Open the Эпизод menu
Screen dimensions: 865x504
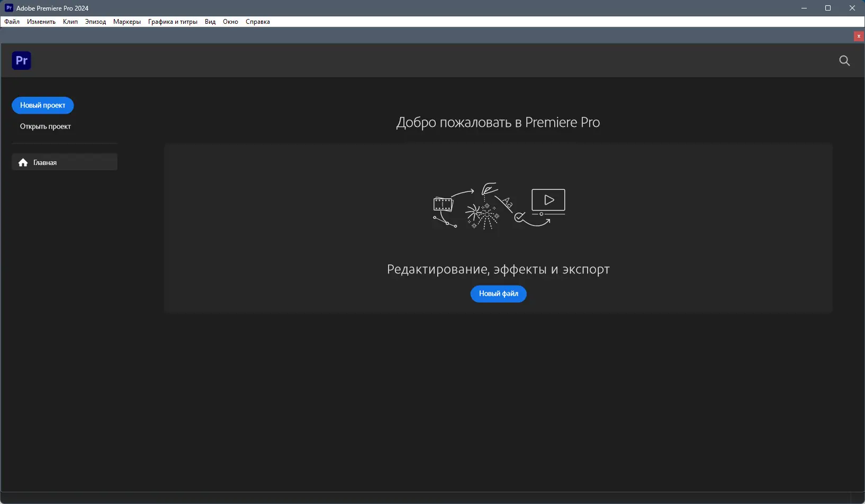pos(95,22)
